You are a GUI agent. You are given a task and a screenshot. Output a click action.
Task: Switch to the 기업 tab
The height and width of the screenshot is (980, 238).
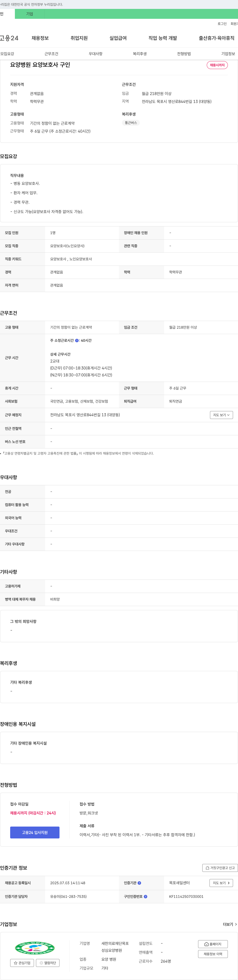pyautogui.click(x=30, y=14)
